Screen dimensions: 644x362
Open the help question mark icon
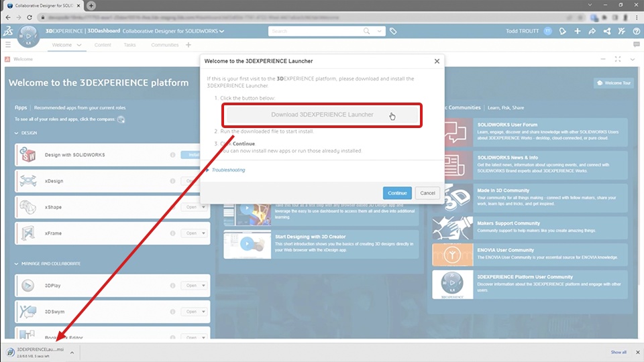click(x=636, y=32)
